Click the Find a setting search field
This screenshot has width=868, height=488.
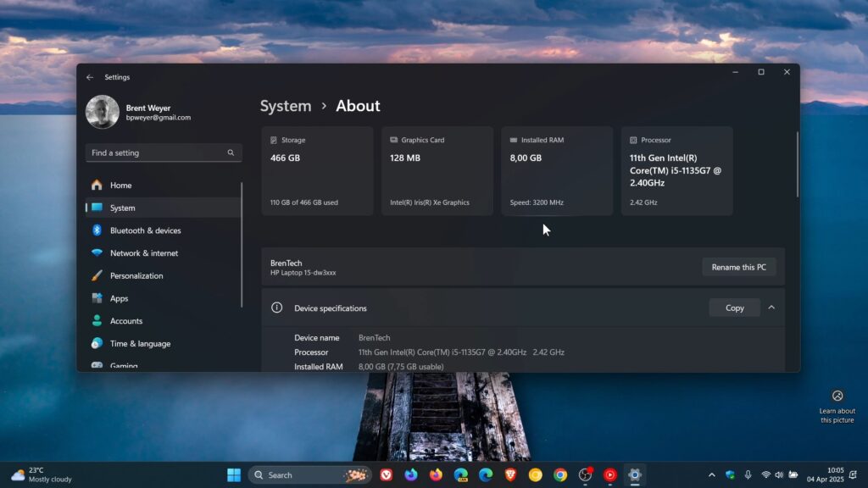(x=164, y=152)
